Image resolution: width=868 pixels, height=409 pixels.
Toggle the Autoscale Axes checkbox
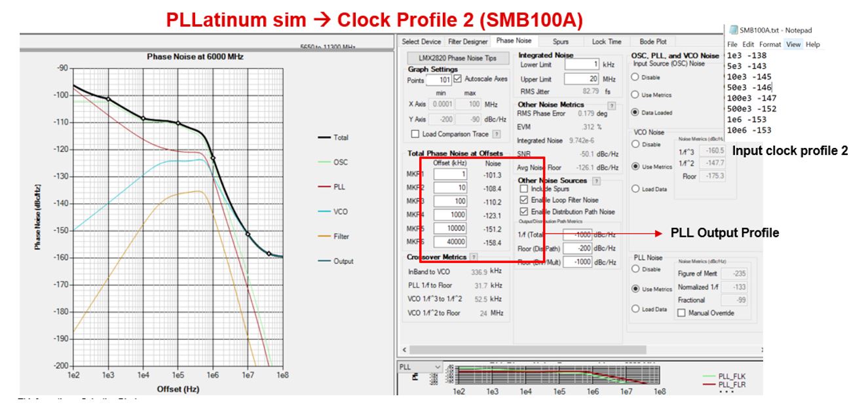[x=458, y=79]
